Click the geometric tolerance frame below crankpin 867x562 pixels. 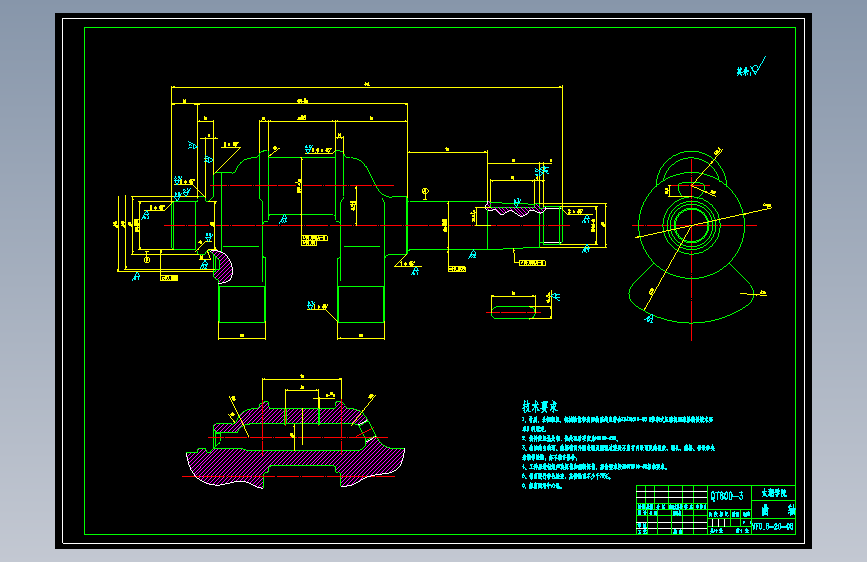coord(314,240)
